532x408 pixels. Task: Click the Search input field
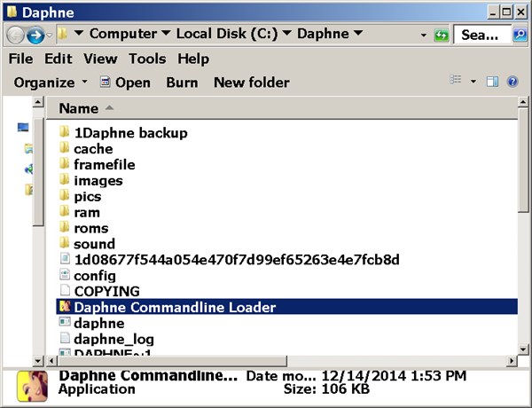pos(483,35)
